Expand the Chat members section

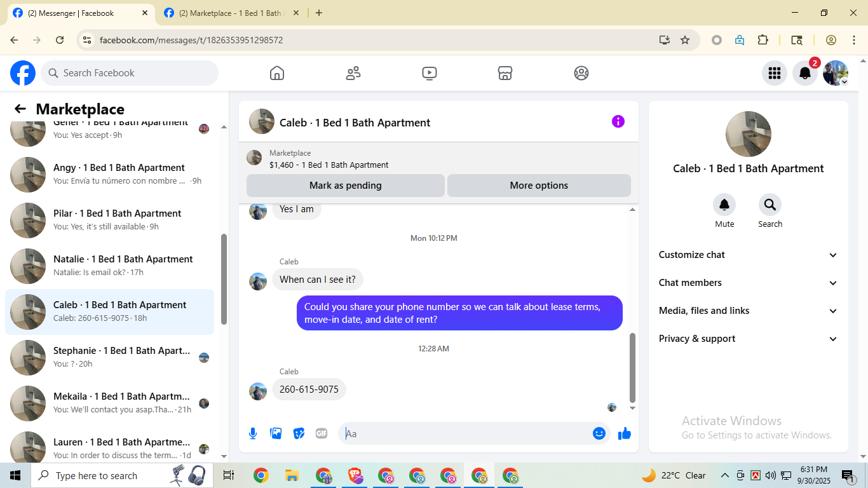click(x=749, y=283)
